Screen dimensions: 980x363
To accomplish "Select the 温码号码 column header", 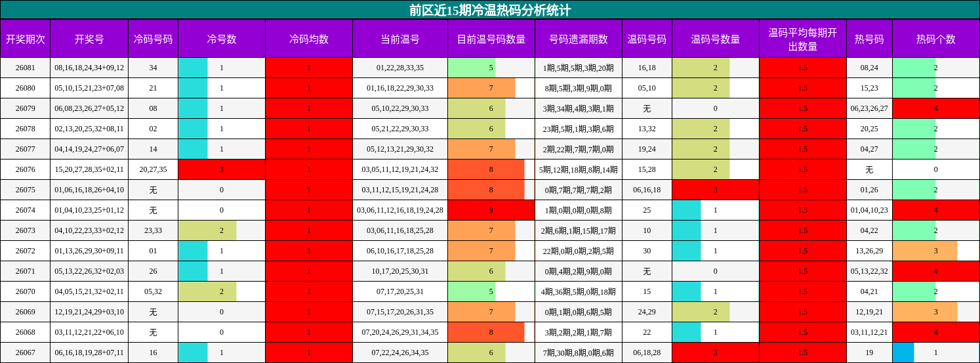I will coord(647,39).
